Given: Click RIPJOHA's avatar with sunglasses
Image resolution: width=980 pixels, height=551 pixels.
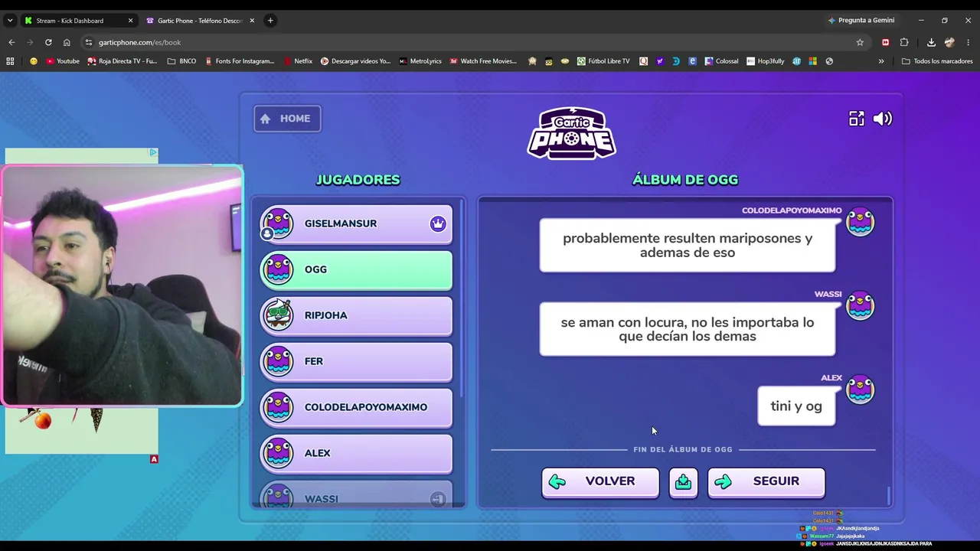Looking at the screenshot, I should pyautogui.click(x=277, y=315).
